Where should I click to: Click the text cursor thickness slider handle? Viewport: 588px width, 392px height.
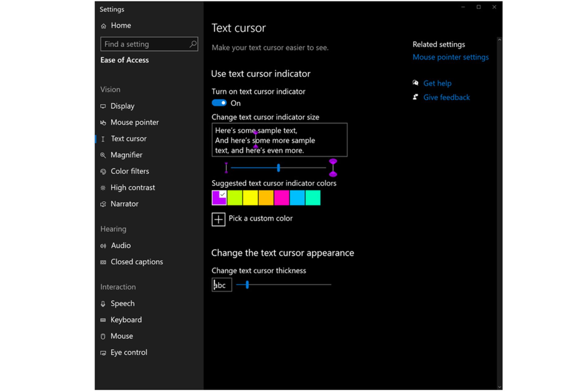247,285
